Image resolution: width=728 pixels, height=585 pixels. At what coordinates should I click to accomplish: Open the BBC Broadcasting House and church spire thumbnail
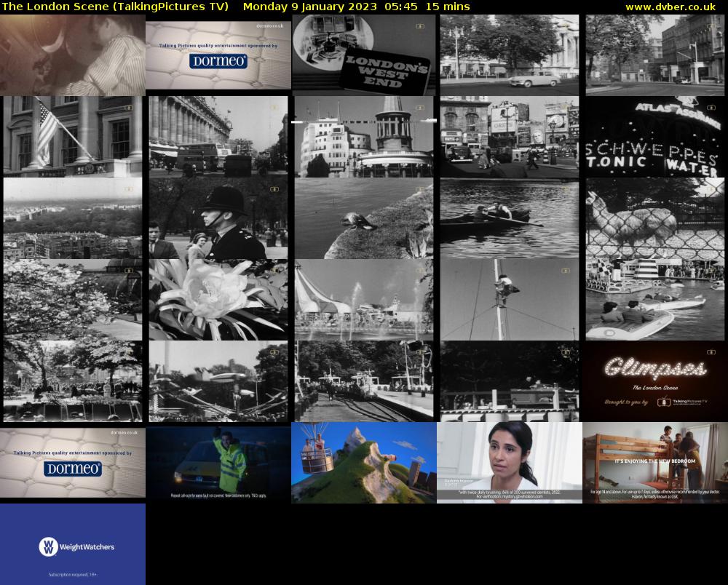click(364, 136)
